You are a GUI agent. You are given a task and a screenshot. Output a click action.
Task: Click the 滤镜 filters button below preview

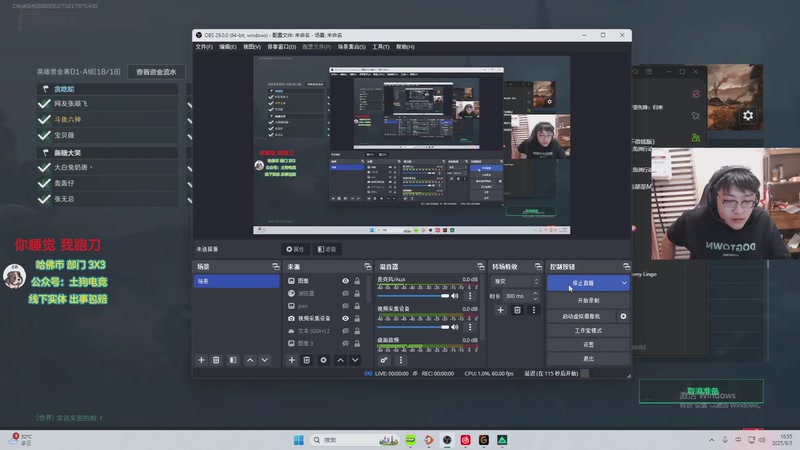coord(327,249)
